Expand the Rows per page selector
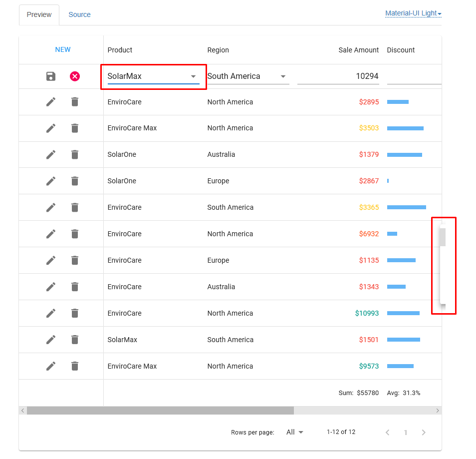 294,432
